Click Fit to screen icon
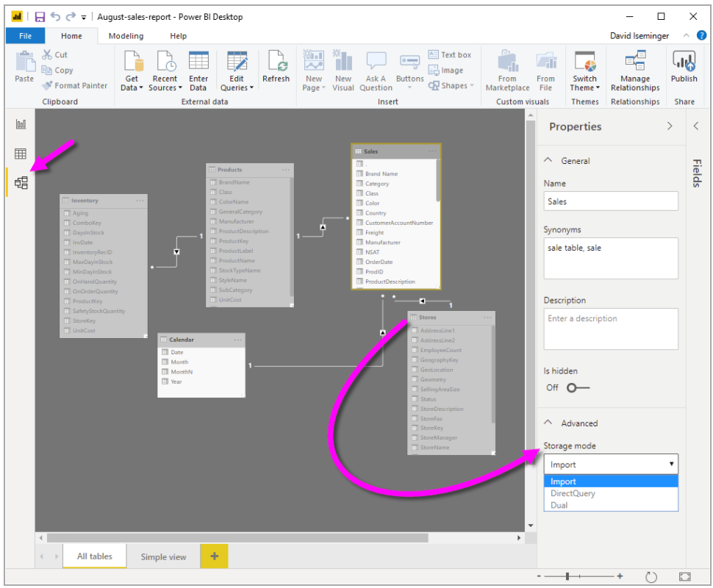This screenshot has height=588, width=713. [x=685, y=577]
